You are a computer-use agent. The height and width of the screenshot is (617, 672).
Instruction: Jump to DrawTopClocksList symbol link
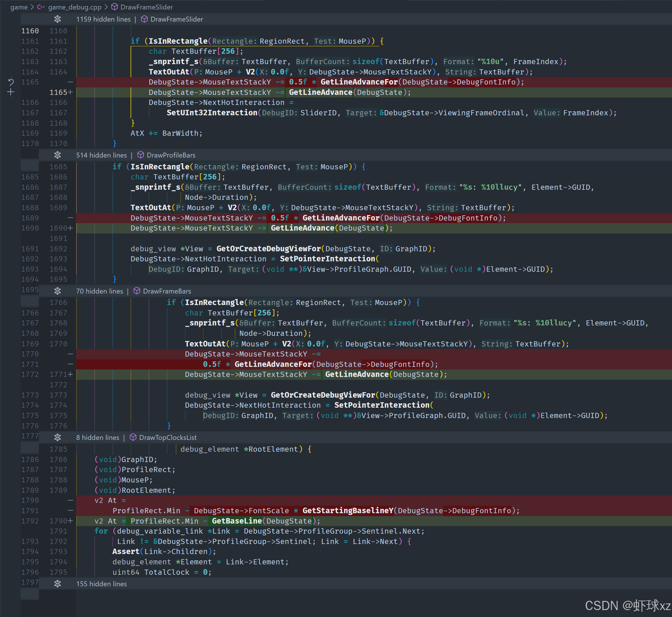click(168, 437)
